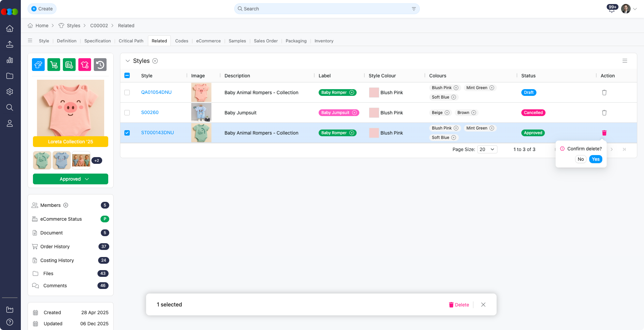644x330 pixels.
Task: Select the QA01054DNU row checkbox
Action: [127, 93]
